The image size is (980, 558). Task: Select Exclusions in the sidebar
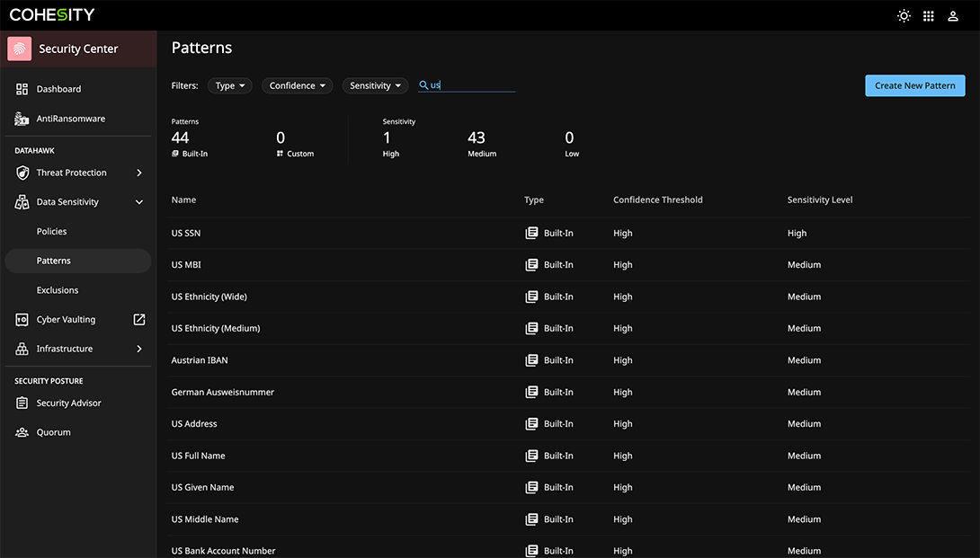tap(58, 290)
